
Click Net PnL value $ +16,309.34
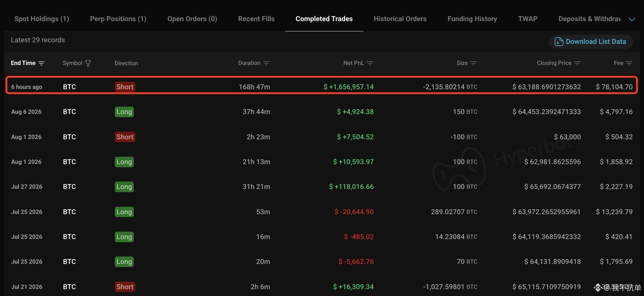[x=353, y=287]
